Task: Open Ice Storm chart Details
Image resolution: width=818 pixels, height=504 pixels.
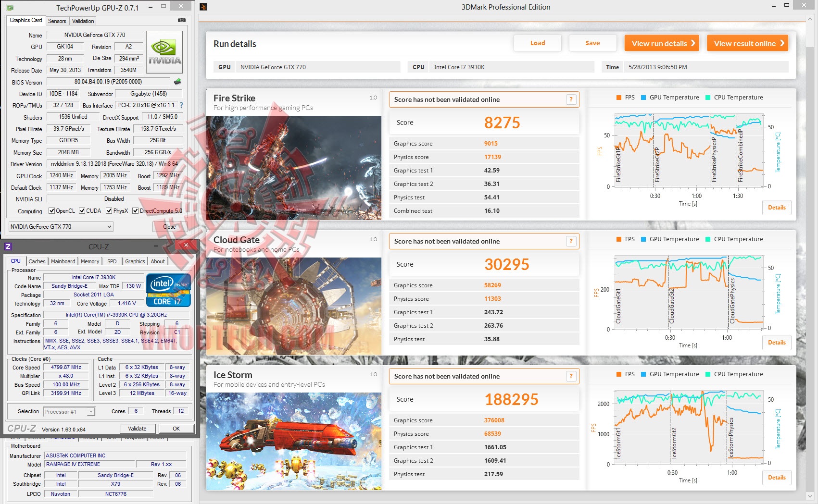Action: click(777, 478)
